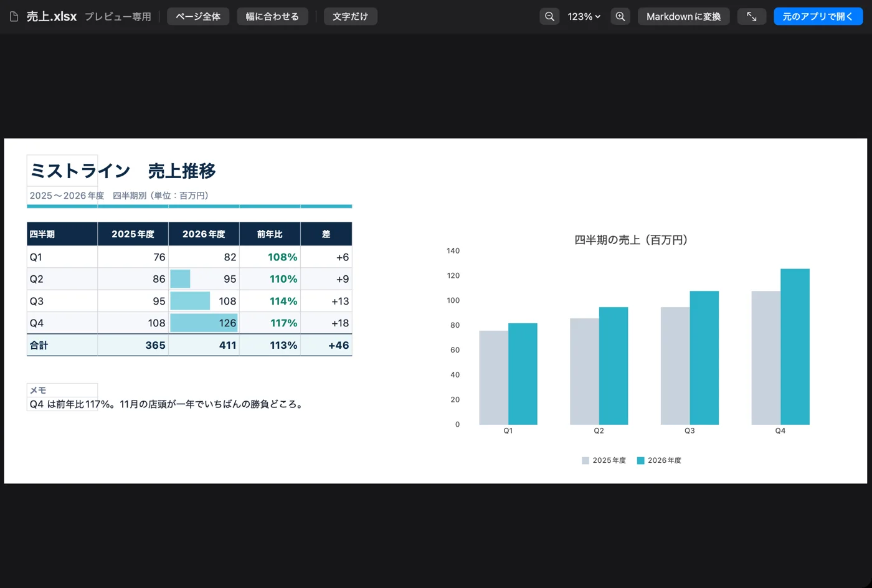Image resolution: width=872 pixels, height=588 pixels.
Task: Select the 文字だけ view option
Action: (350, 17)
